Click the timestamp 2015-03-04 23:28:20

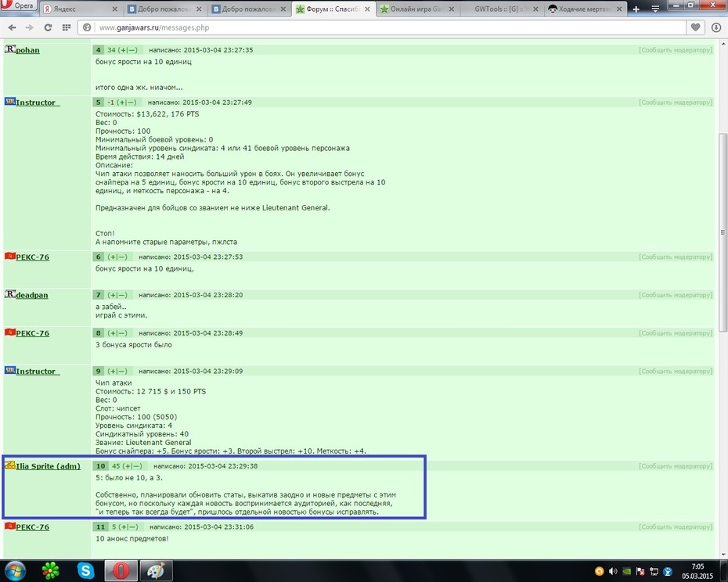[x=208, y=295]
